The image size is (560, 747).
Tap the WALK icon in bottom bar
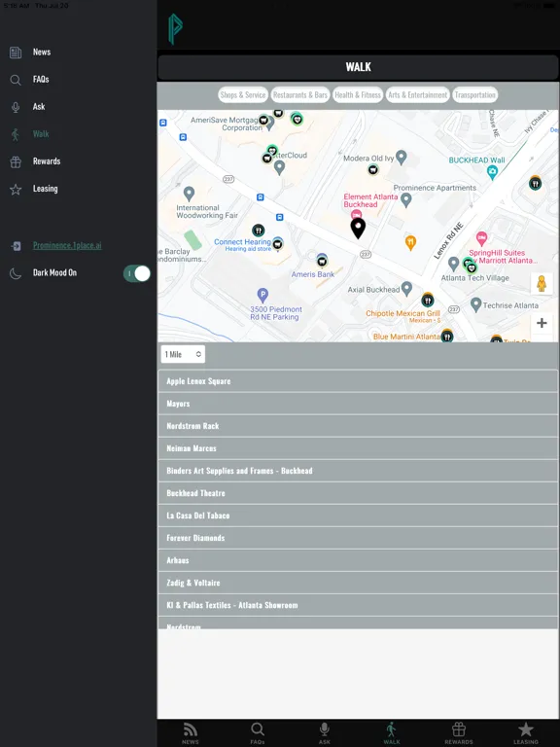(x=392, y=729)
